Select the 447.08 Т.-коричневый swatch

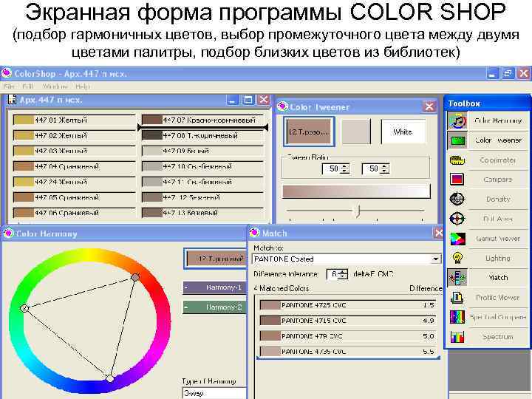(152, 135)
